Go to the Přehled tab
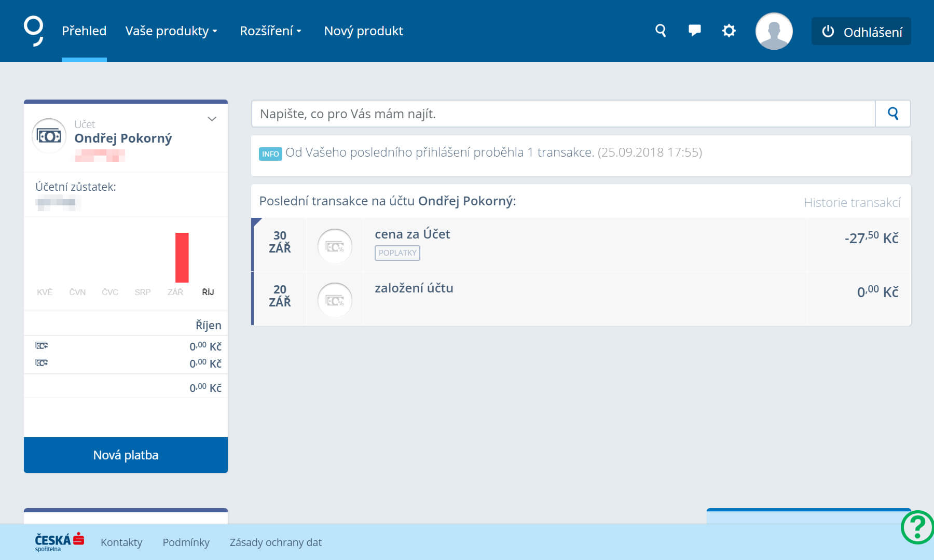 (84, 31)
